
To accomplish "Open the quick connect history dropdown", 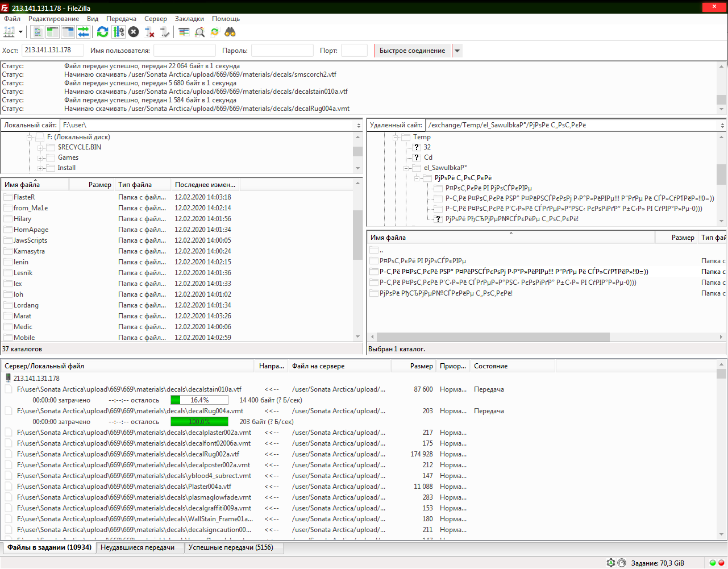I will tap(457, 51).
